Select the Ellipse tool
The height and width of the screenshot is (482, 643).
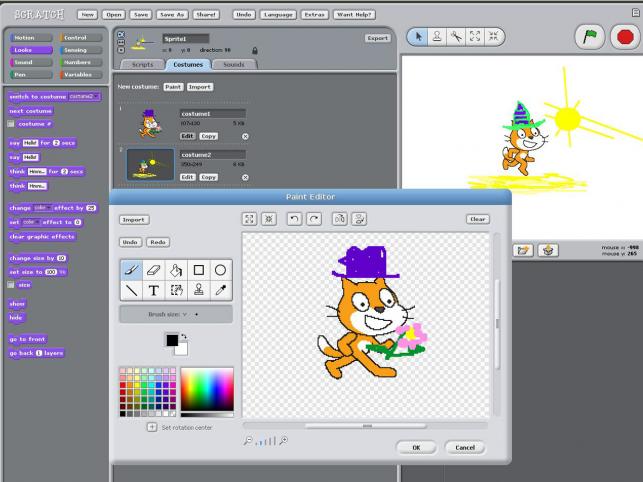pyautogui.click(x=221, y=270)
